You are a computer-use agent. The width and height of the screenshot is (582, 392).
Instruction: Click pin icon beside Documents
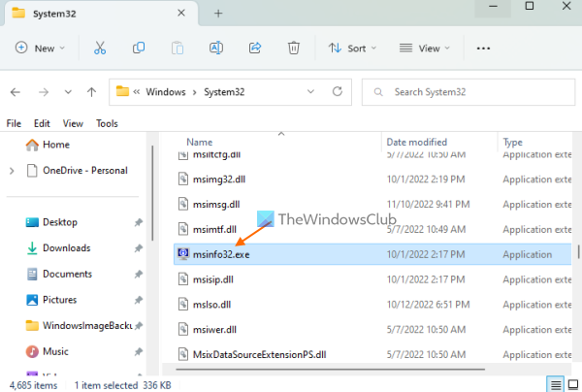(138, 274)
